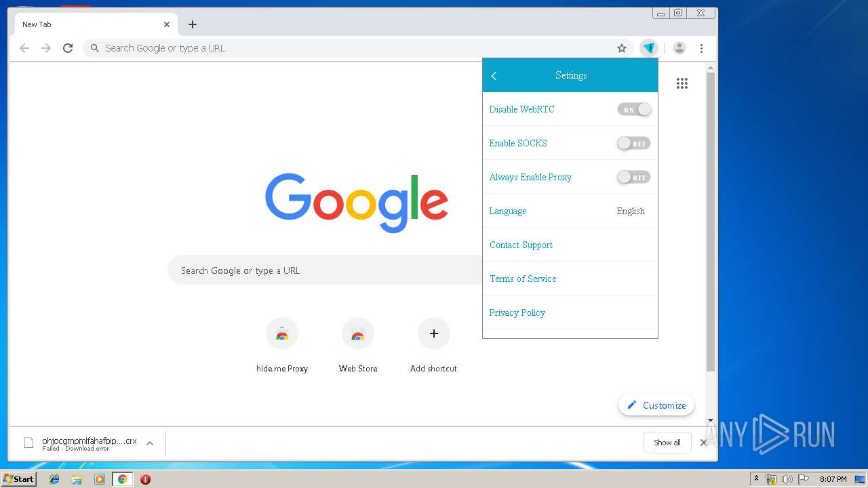
Task: Launch Windows Media Player from taskbar
Action: pos(100,479)
